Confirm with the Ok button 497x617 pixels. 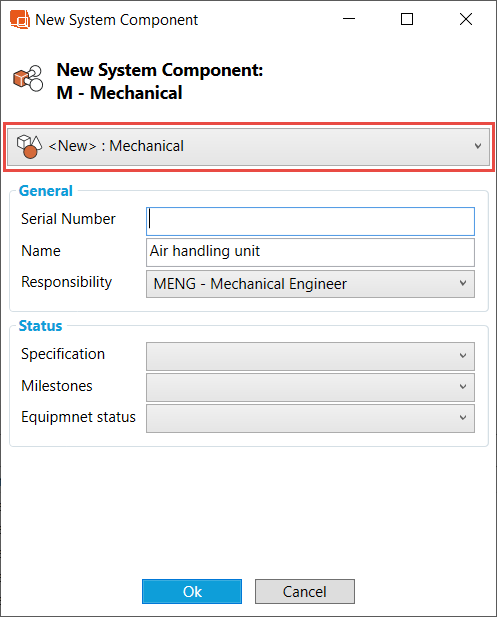192,591
